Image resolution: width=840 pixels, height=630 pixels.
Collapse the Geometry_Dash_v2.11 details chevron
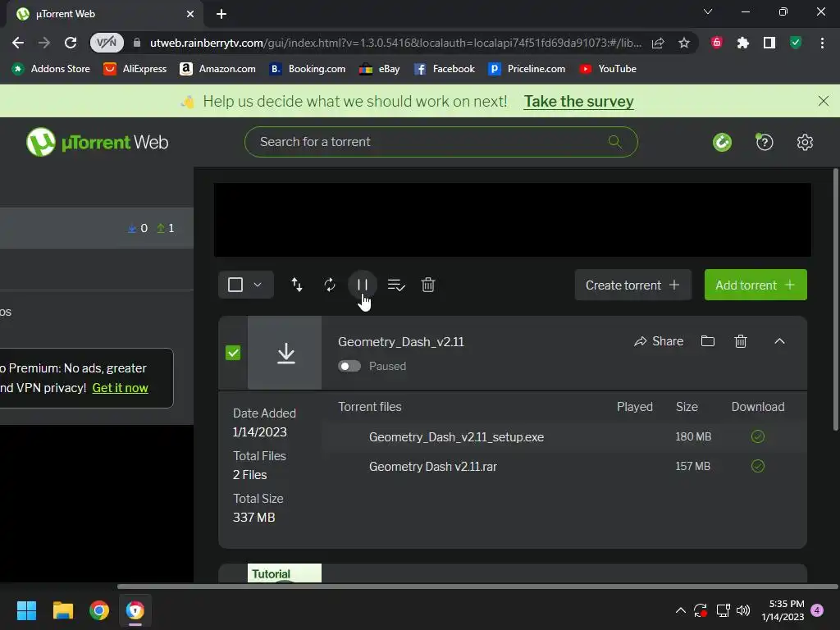(x=779, y=341)
